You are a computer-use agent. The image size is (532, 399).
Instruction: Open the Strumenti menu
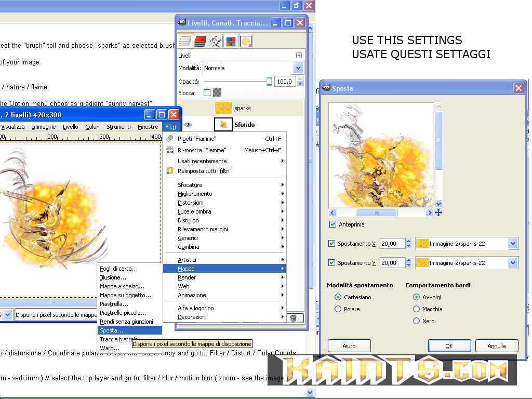[118, 127]
